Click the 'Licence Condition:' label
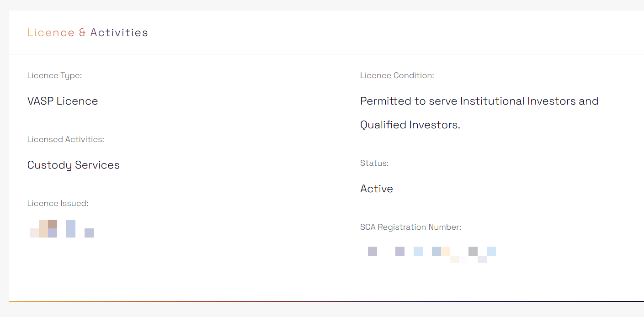Image resolution: width=644 pixels, height=317 pixels. [397, 75]
